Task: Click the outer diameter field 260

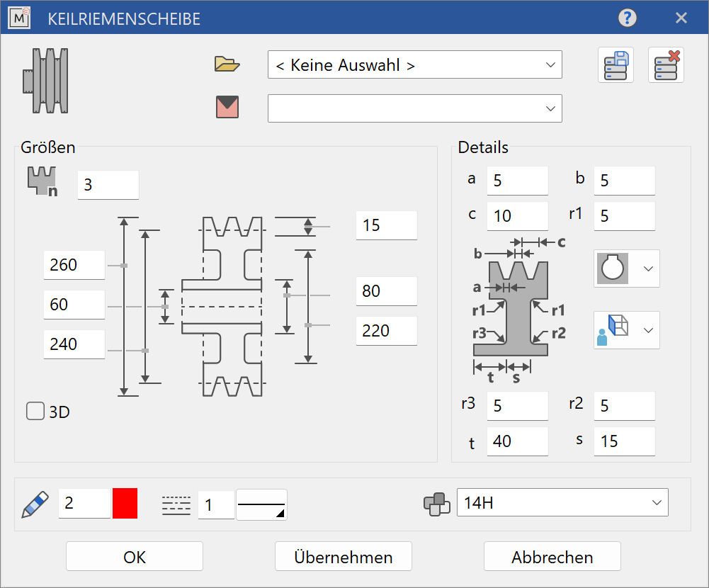Action: pyautogui.click(x=74, y=265)
